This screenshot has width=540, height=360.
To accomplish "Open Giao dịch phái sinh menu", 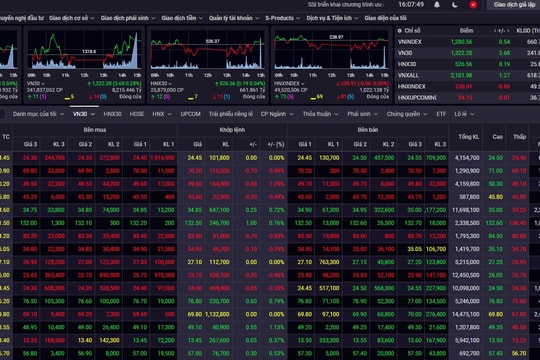I will [x=128, y=18].
